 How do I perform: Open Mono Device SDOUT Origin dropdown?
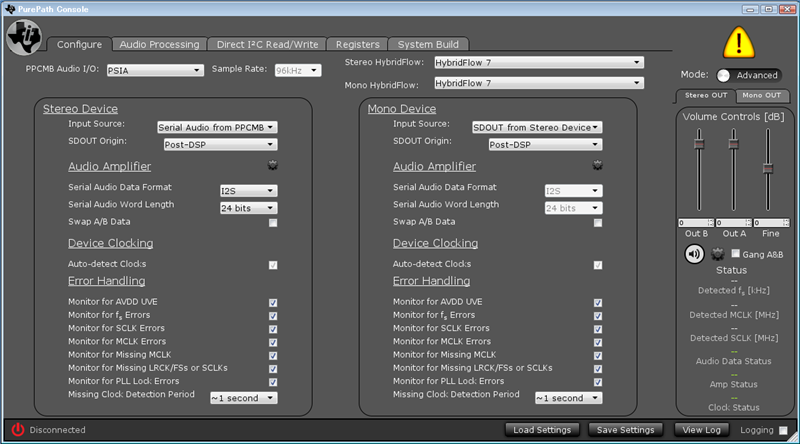(545, 144)
